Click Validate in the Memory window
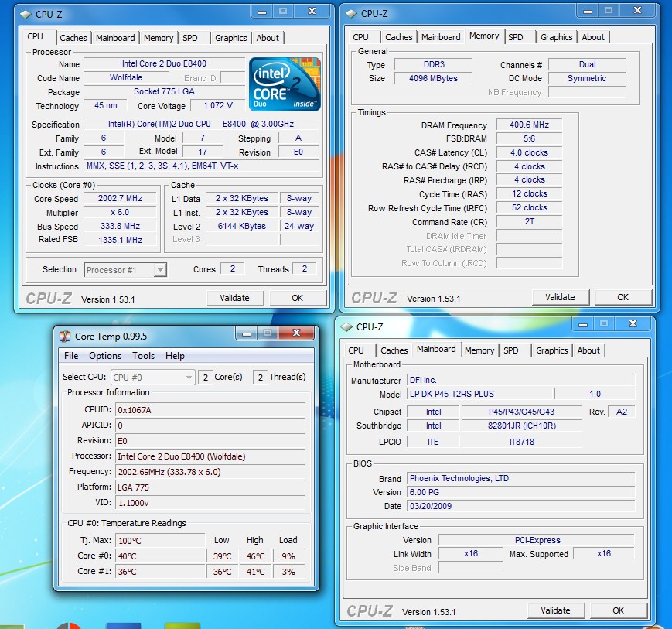Image resolution: width=672 pixels, height=629 pixels. click(560, 297)
